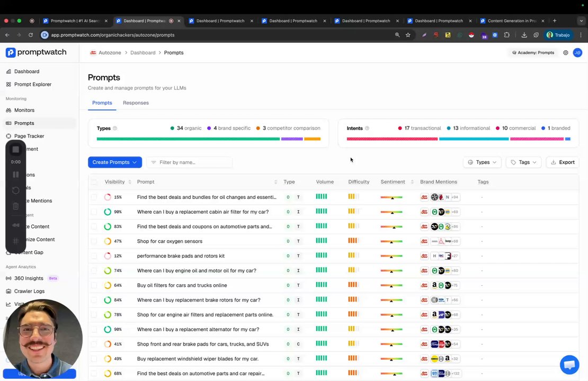Click brand mentions +94 badge
This screenshot has height=381, width=588.
pyautogui.click(x=455, y=197)
